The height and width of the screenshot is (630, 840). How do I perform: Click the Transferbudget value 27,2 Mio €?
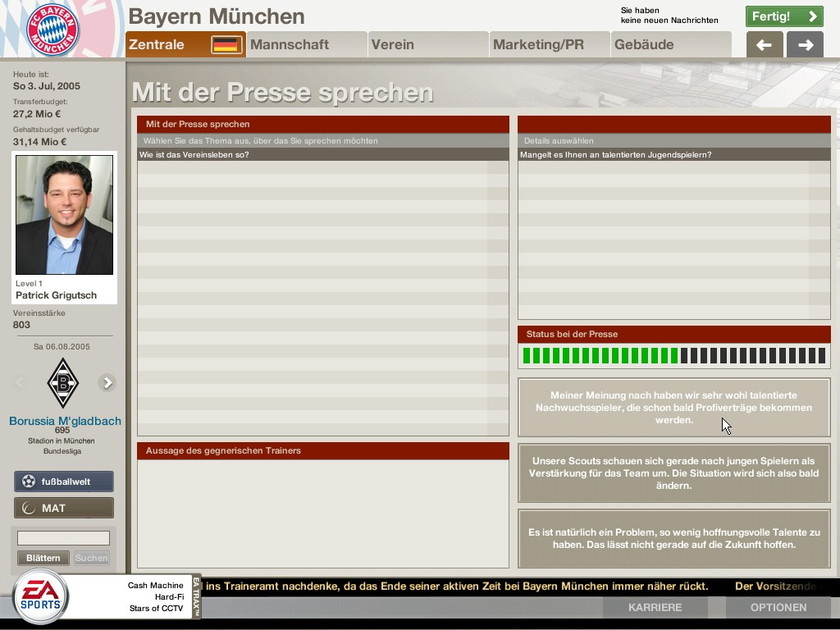(x=37, y=114)
